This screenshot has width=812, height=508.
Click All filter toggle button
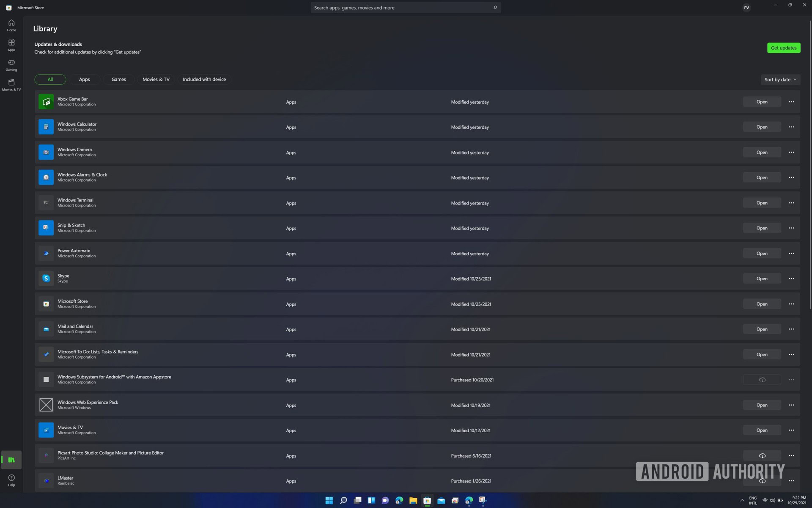click(50, 79)
